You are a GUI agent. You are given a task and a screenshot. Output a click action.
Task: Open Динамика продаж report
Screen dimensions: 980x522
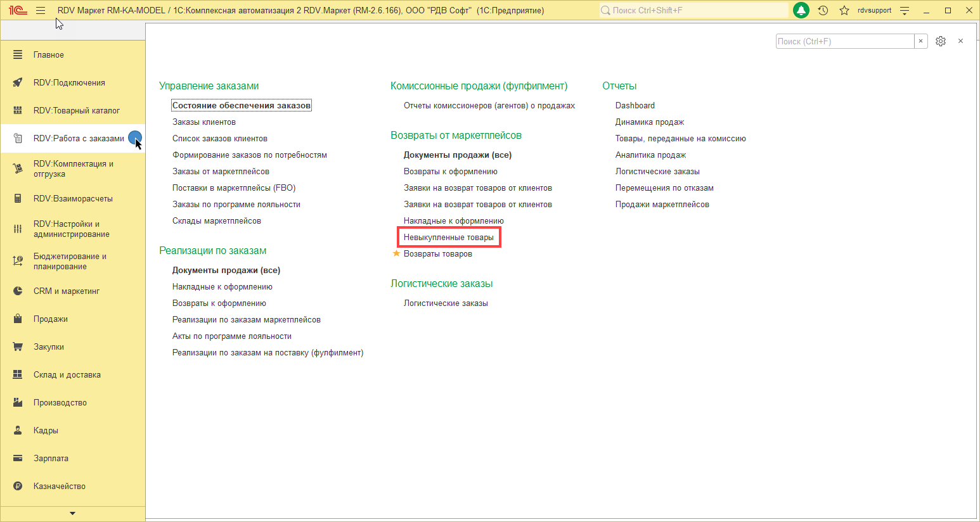click(650, 122)
